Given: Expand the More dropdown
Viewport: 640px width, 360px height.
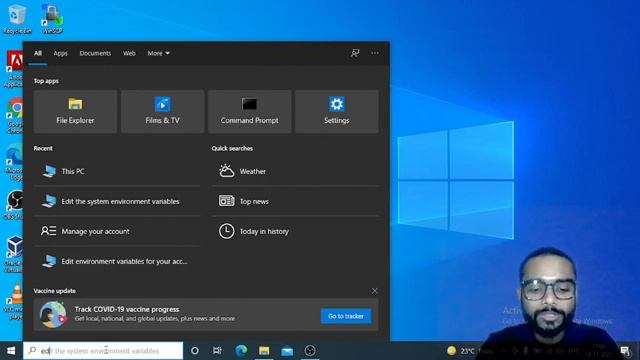Looking at the screenshot, I should coord(158,53).
